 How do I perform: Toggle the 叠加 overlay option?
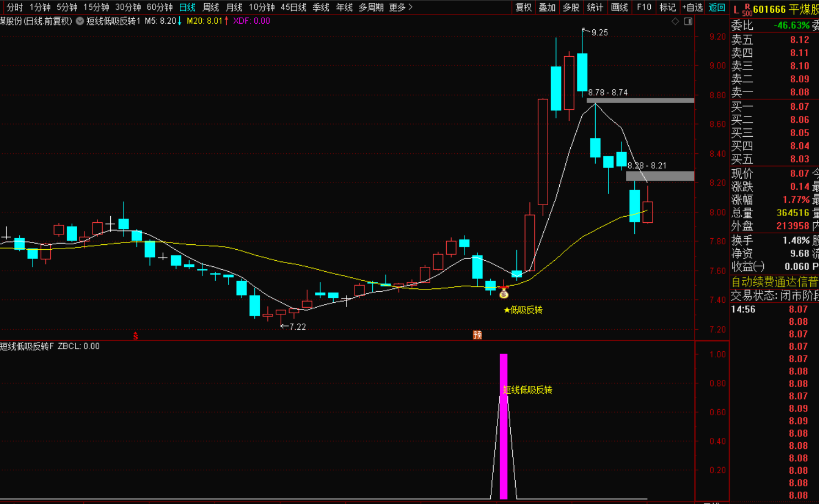[547, 7]
